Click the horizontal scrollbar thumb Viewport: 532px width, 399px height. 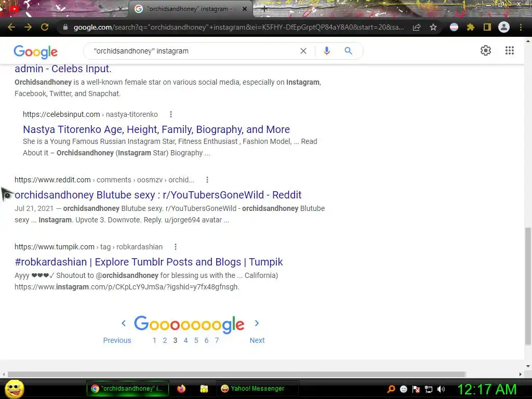(236, 374)
